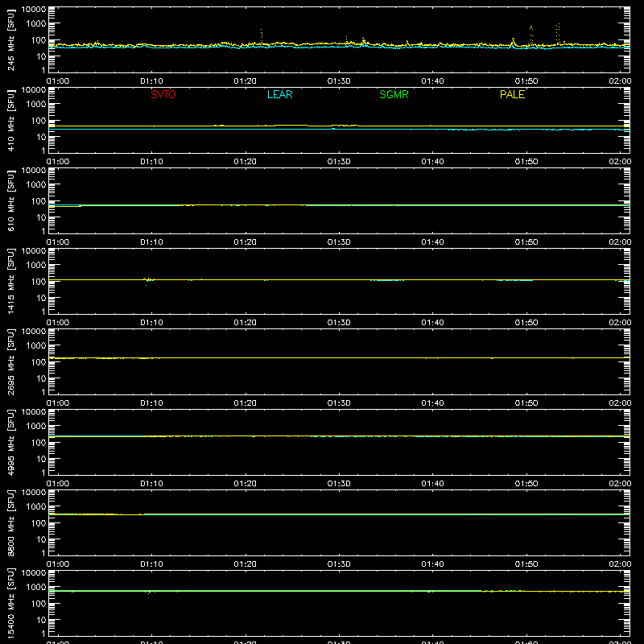Select the "1415 MHz [SFU]" axis title
644x644 pixels.
tap(11, 281)
